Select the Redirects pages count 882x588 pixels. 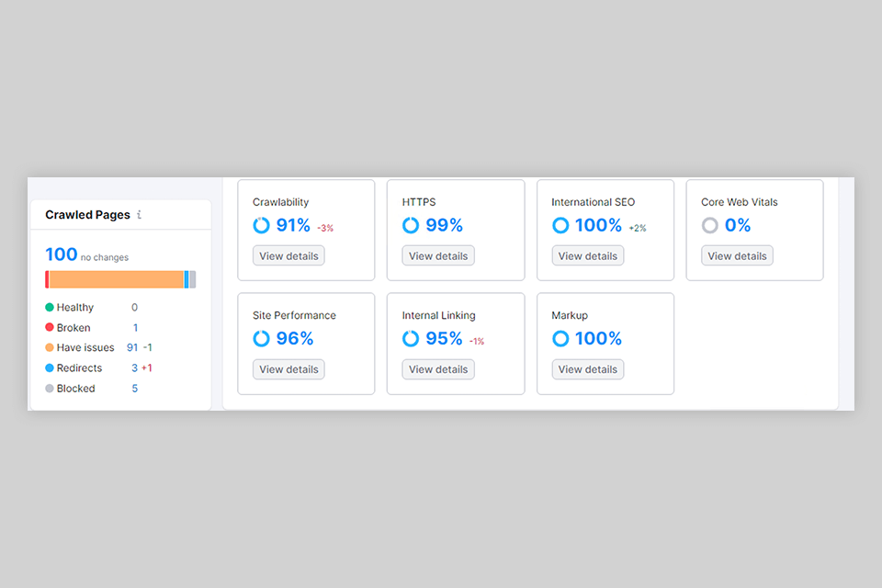tap(134, 368)
